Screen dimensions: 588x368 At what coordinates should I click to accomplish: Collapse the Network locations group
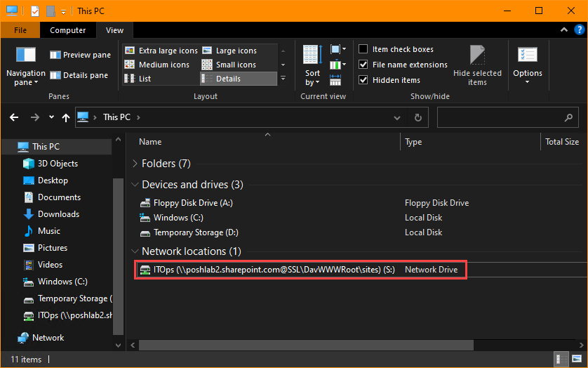[135, 251]
